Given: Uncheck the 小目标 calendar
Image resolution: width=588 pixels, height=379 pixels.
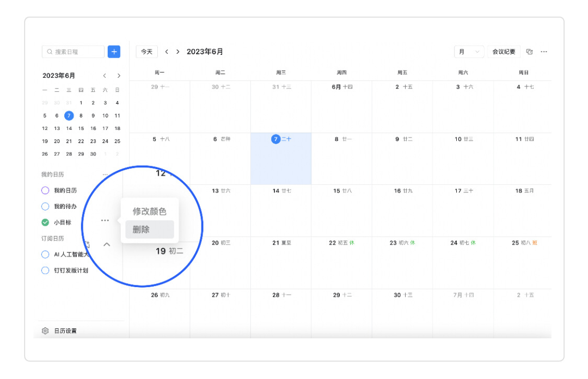Looking at the screenshot, I should (x=46, y=222).
